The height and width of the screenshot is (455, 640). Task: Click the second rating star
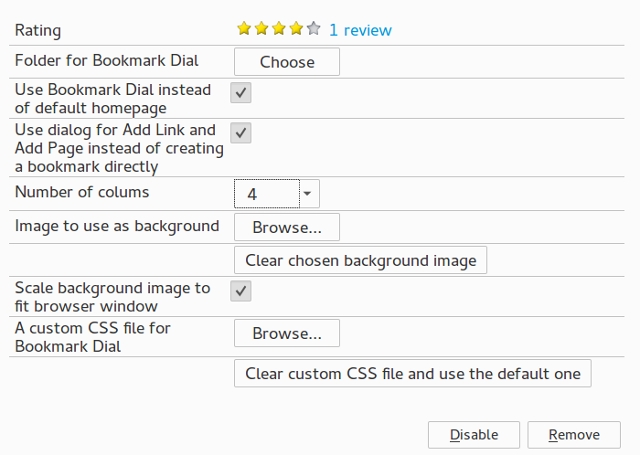click(x=261, y=29)
